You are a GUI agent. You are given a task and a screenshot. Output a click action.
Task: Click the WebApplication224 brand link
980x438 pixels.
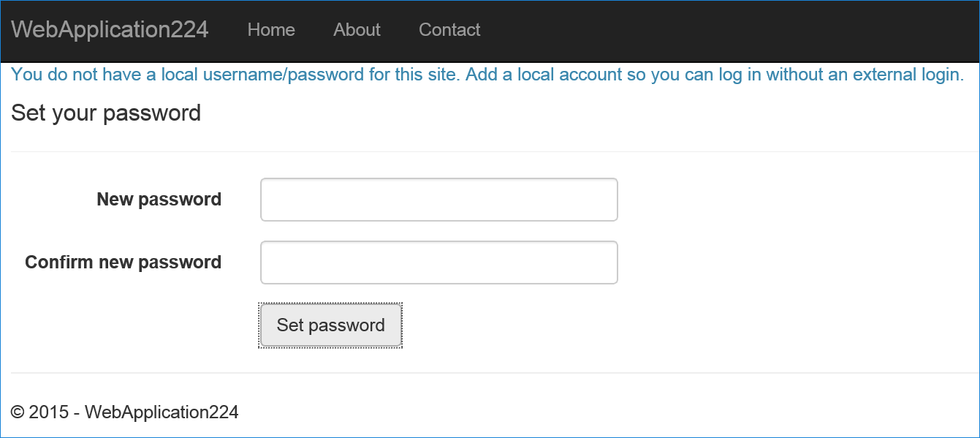110,30
